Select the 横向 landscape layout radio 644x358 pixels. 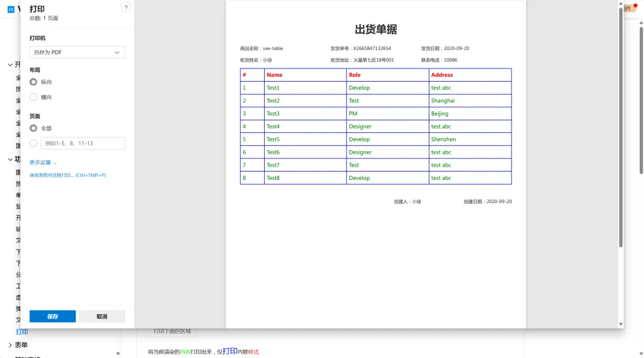[33, 97]
